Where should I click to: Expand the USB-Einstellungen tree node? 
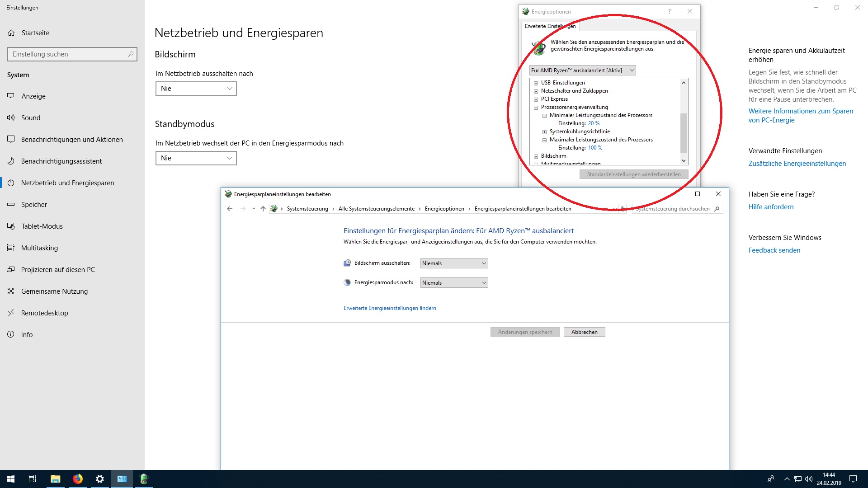536,83
